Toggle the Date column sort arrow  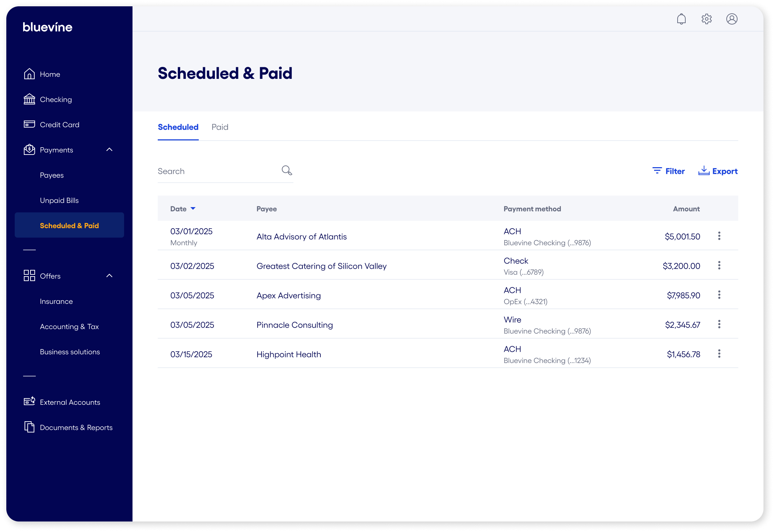(x=193, y=209)
